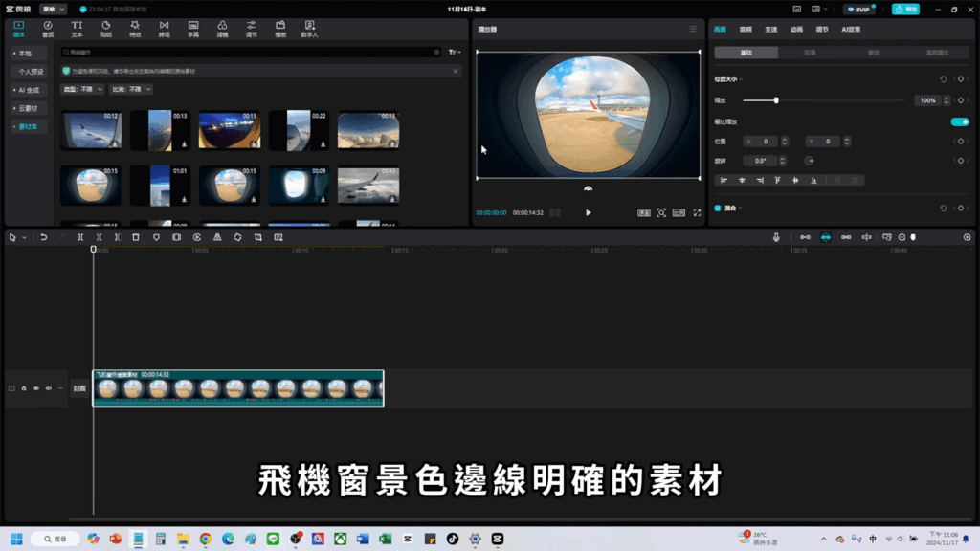
Task: Click the rotation dial knob
Action: [810, 161]
